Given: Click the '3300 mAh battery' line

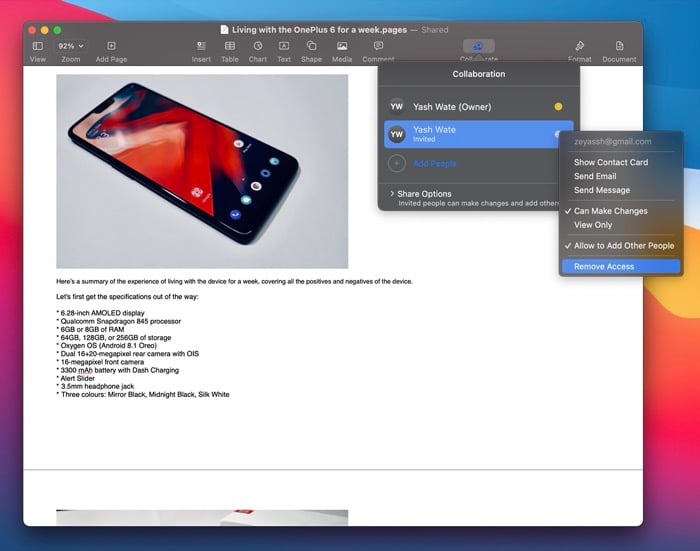Looking at the screenshot, I should (x=118, y=370).
